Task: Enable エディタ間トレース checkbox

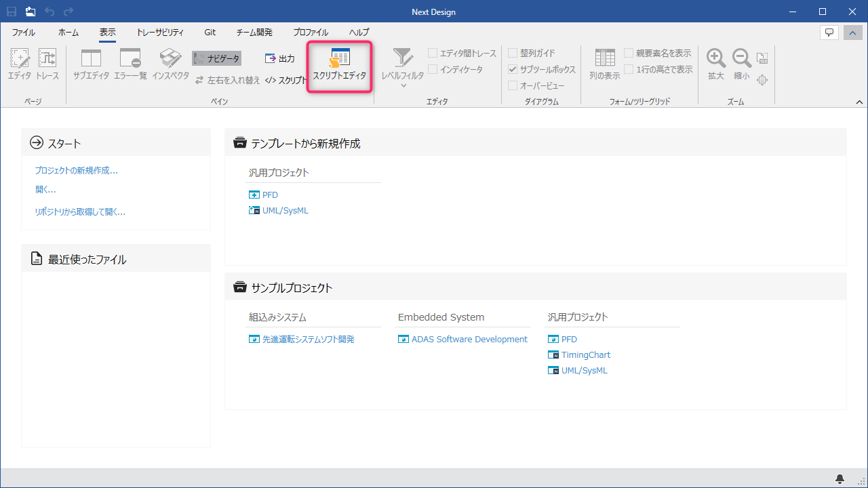Action: (462, 53)
